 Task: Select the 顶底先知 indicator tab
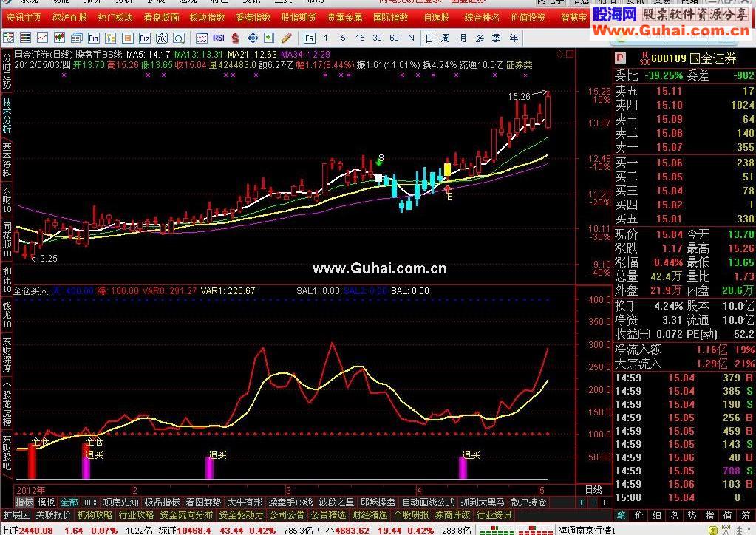click(x=121, y=502)
